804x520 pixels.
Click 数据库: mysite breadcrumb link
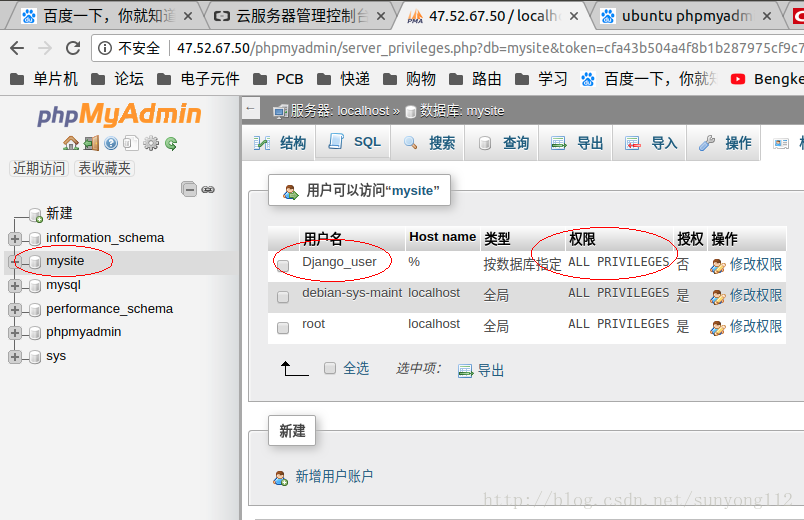461,111
